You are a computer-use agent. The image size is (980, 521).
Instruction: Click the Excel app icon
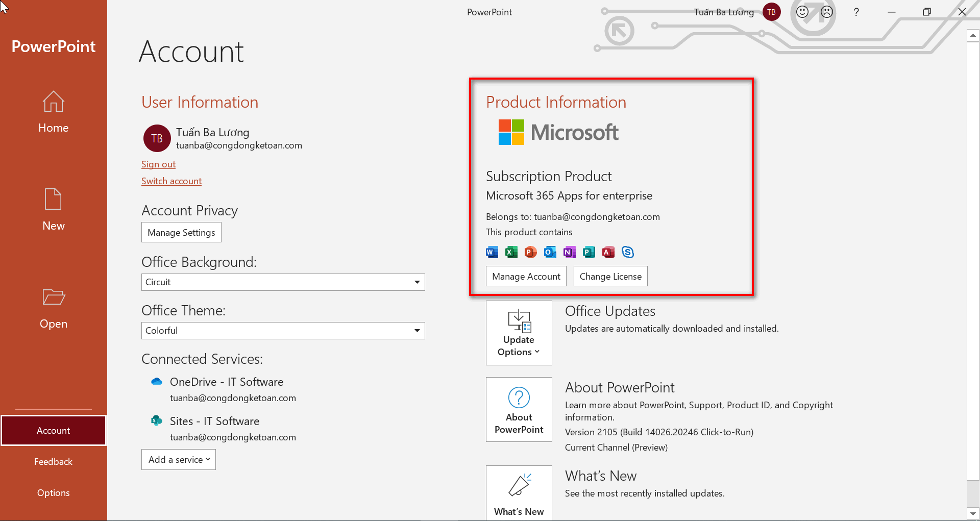pos(511,252)
